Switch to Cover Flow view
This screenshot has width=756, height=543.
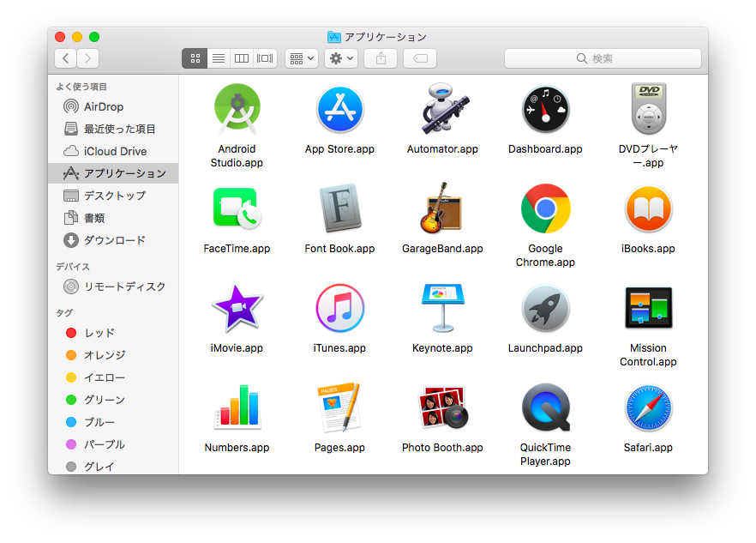click(265, 58)
